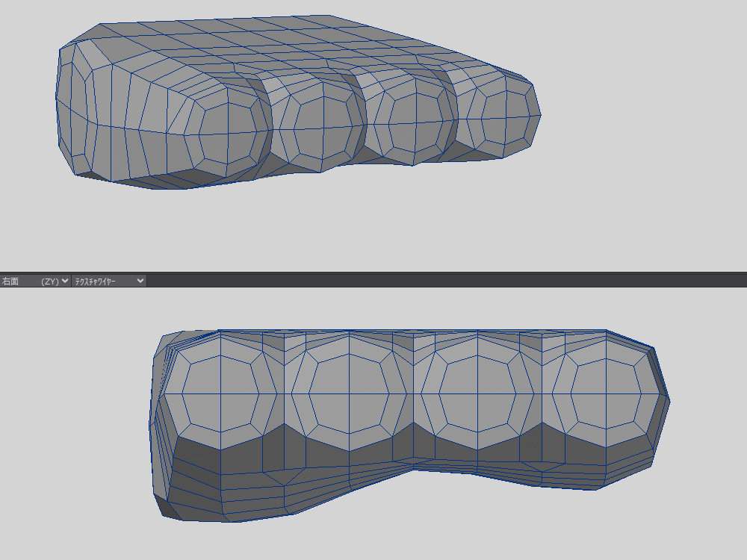
Task: Select largest fingertip center in upper viewport
Action: pos(229,134)
